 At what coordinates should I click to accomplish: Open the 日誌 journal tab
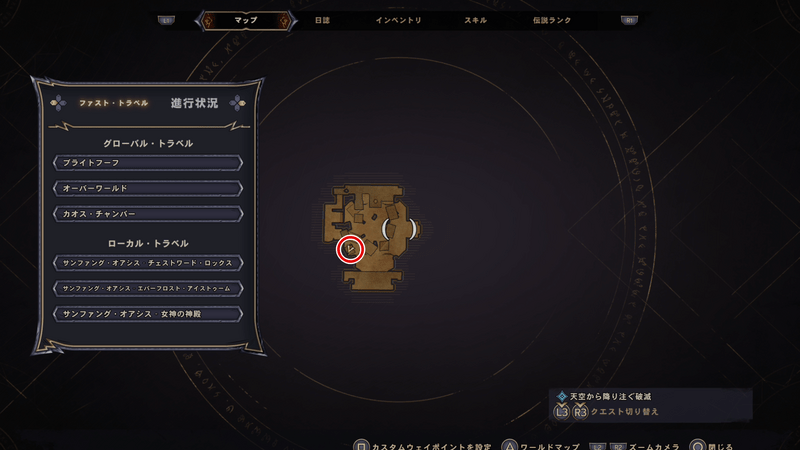[322, 20]
